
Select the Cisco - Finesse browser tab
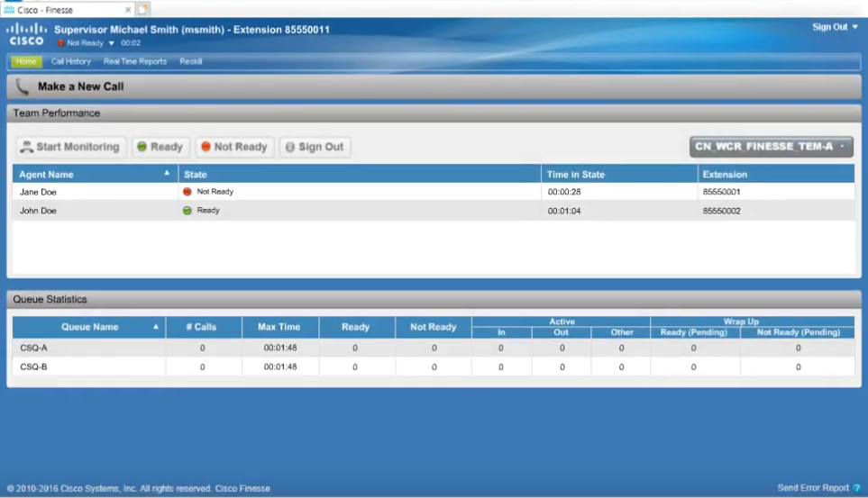click(67, 9)
